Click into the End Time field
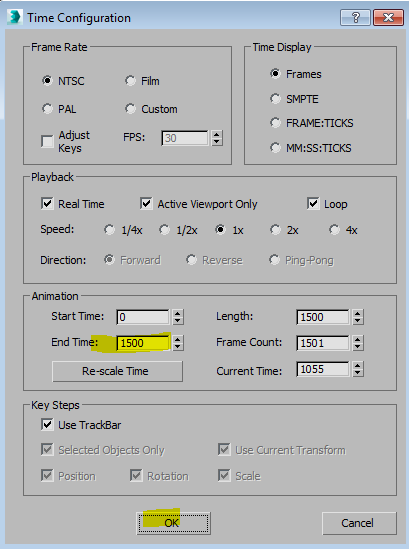 pos(143,343)
